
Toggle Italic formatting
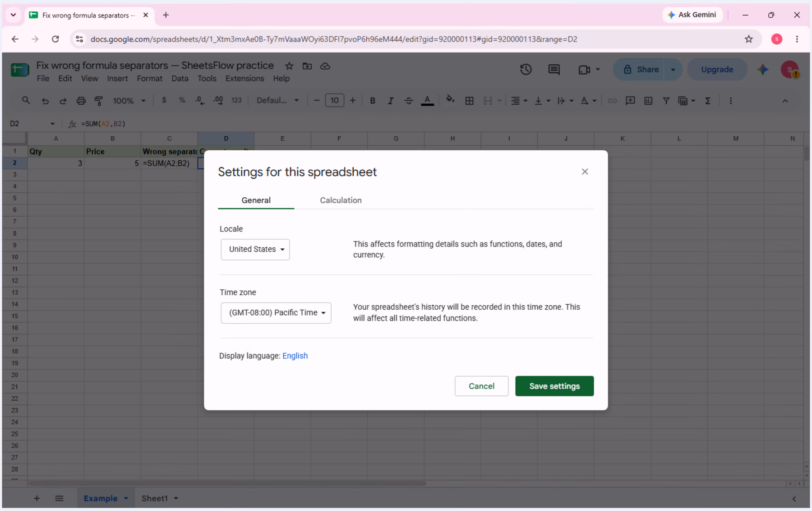pos(391,101)
